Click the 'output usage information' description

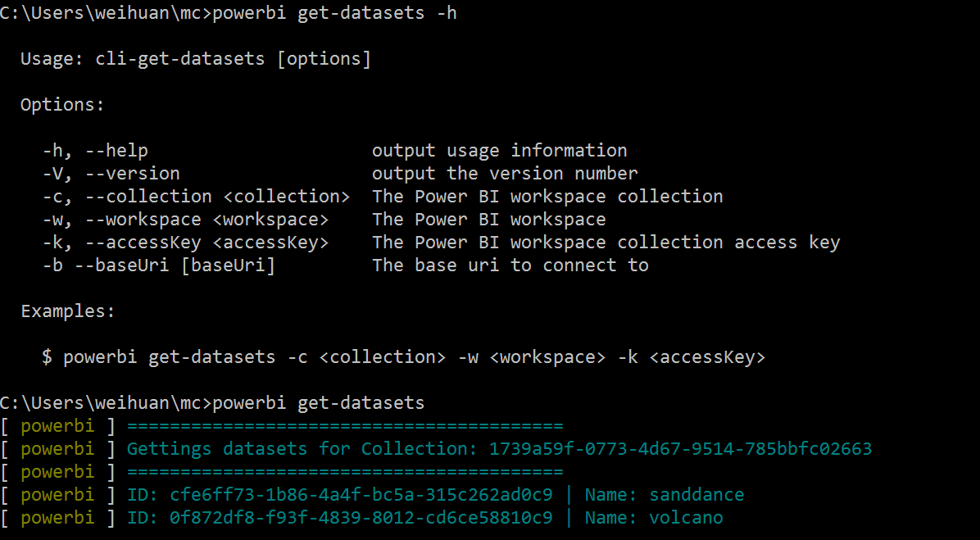pyautogui.click(x=499, y=151)
